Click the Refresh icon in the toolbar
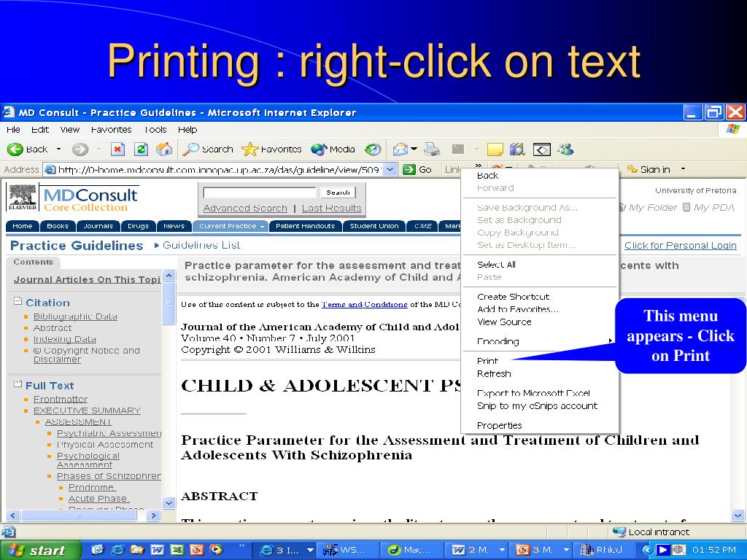The width and height of the screenshot is (747, 560). (x=141, y=149)
